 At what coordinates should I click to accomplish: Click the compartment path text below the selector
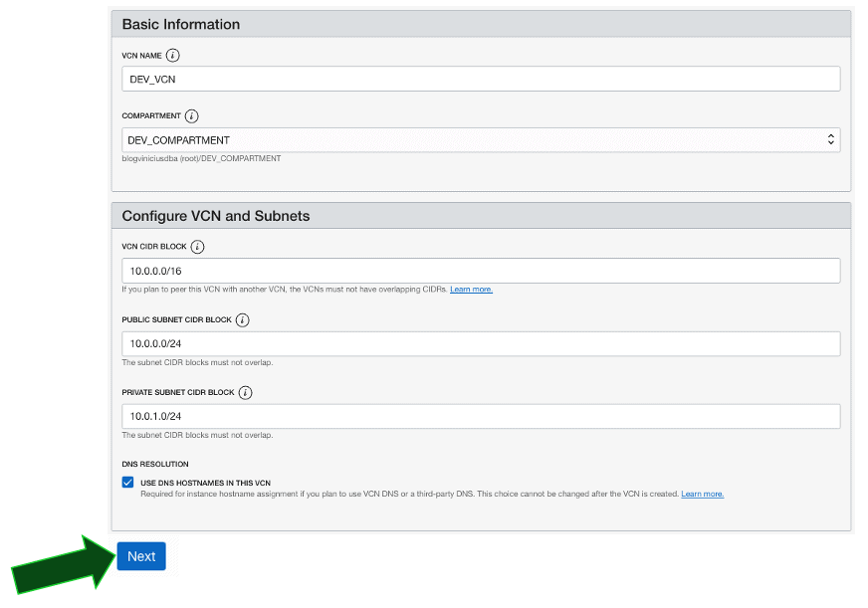(202, 158)
